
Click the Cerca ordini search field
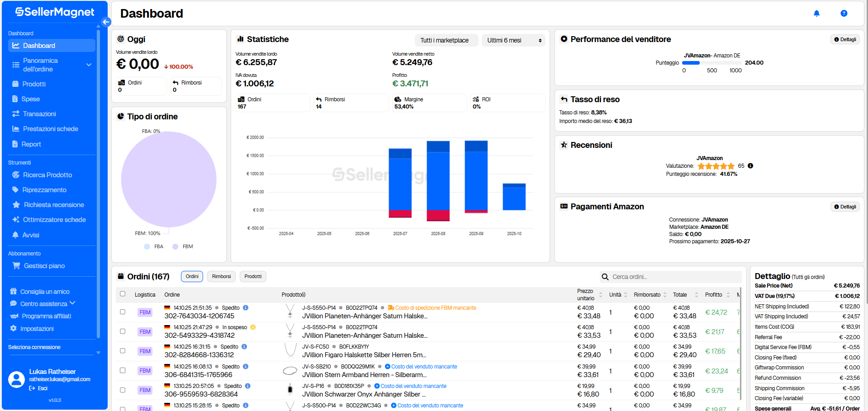[x=674, y=277]
